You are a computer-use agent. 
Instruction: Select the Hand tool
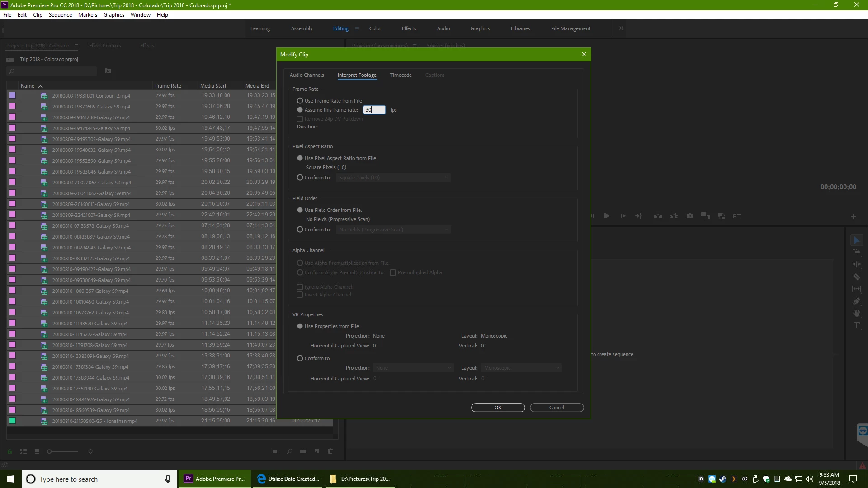click(x=856, y=313)
